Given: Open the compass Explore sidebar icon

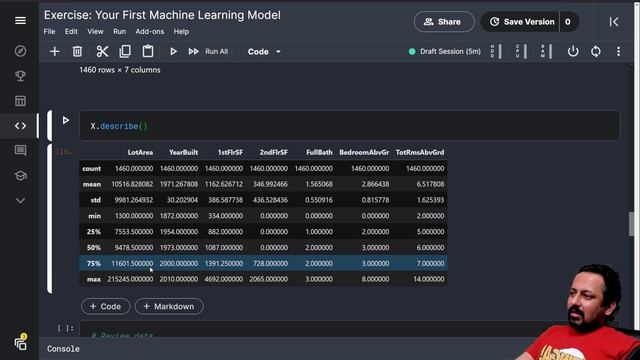Looking at the screenshot, I should [20, 51].
